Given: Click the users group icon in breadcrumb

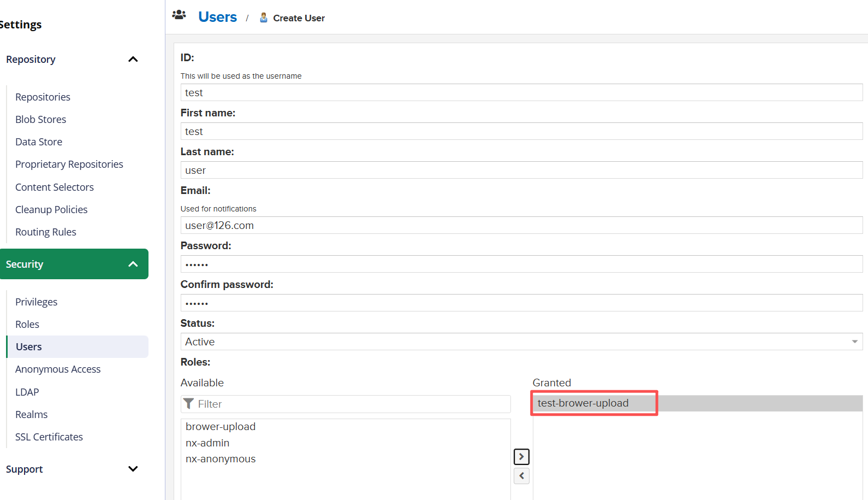Looking at the screenshot, I should coord(179,15).
